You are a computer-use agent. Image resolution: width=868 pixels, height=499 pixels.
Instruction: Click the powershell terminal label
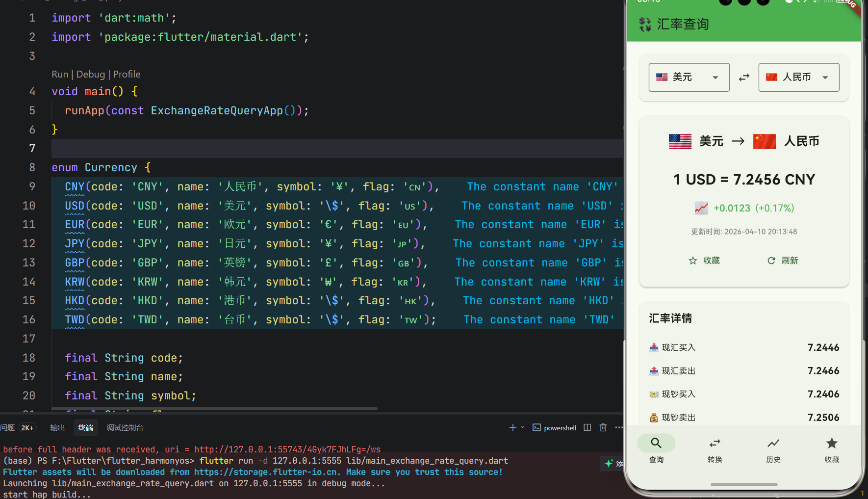pyautogui.click(x=560, y=428)
